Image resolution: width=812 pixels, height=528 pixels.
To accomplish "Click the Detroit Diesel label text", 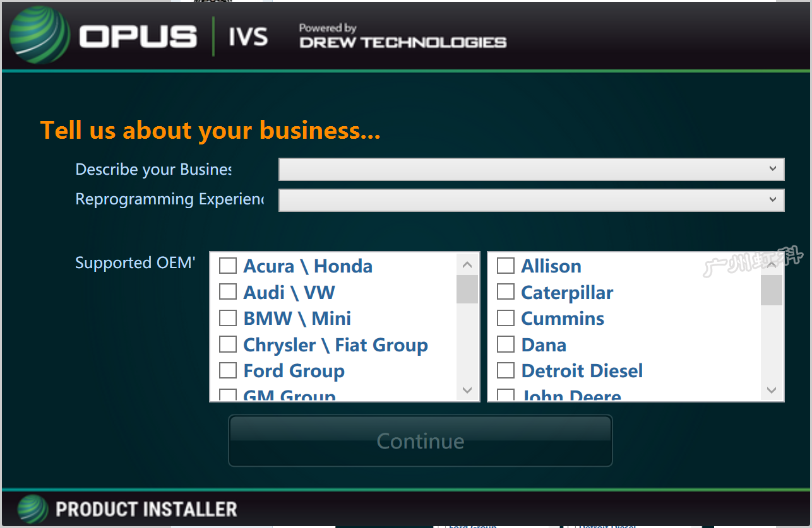I will tap(582, 371).
